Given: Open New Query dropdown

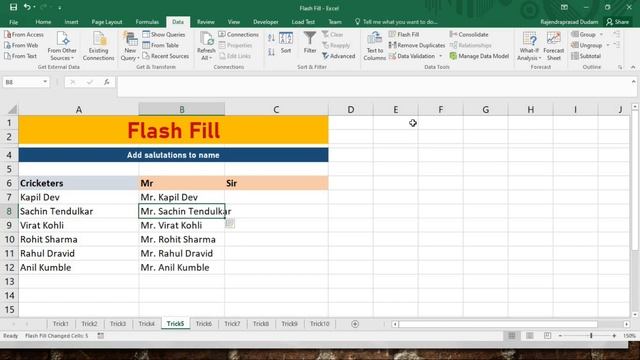Looking at the screenshot, I should tap(130, 46).
